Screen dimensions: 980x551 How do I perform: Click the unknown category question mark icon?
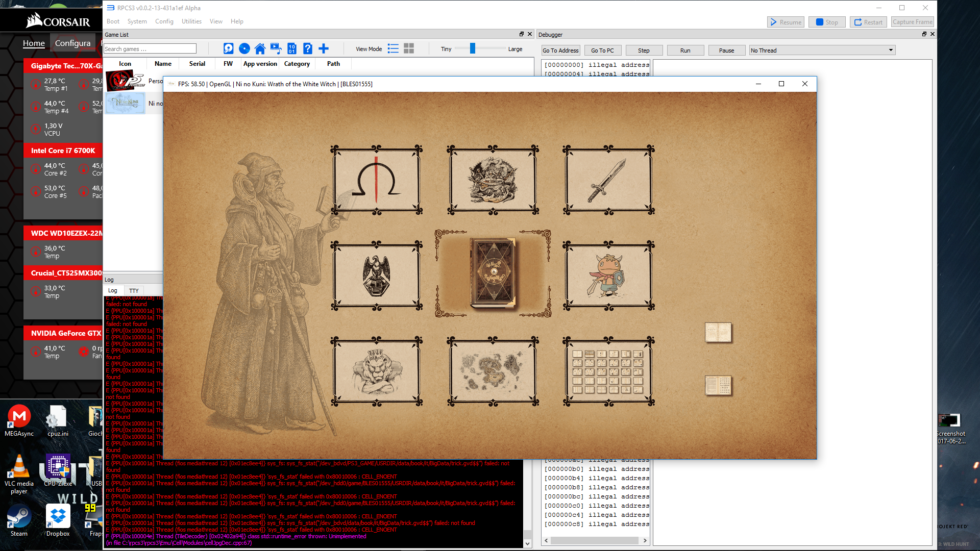[x=307, y=48]
